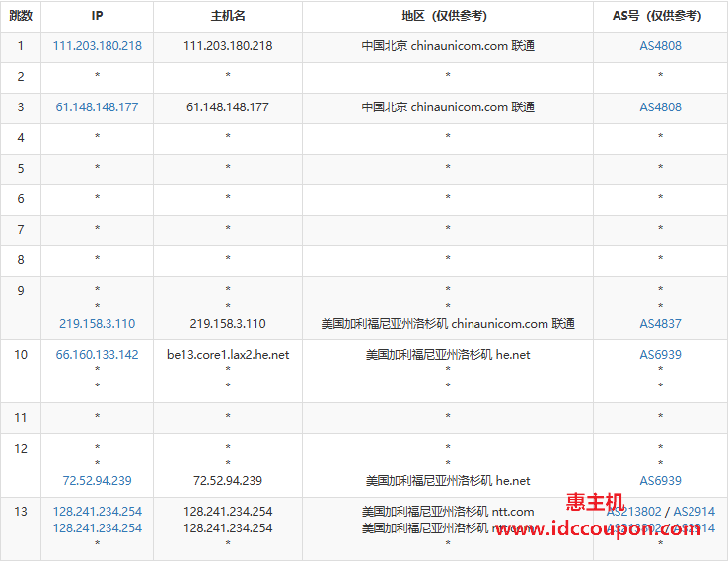Image resolution: width=728 pixels, height=561 pixels.
Task: Select hop number 6 cell
Action: point(21,199)
